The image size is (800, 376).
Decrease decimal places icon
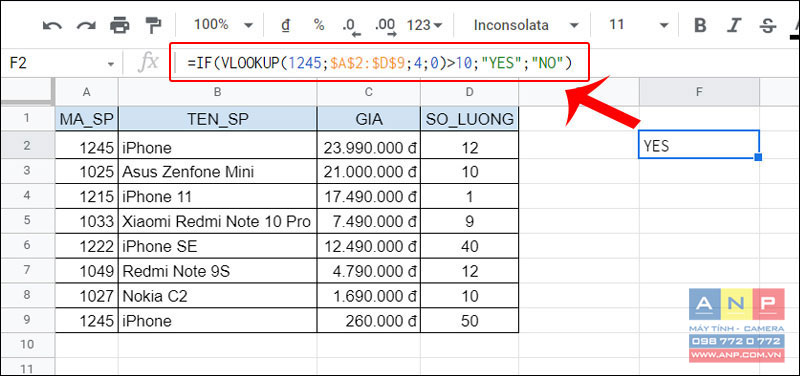(x=352, y=27)
